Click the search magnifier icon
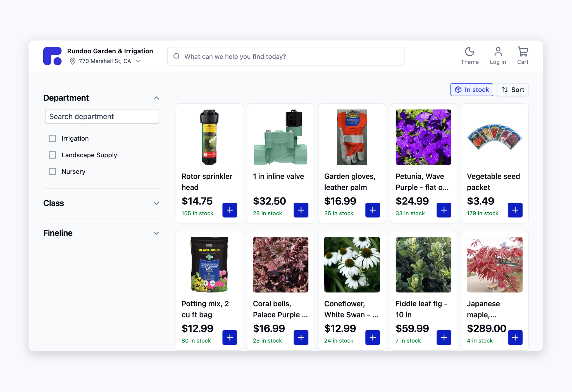The width and height of the screenshot is (572, 392). pyautogui.click(x=177, y=56)
